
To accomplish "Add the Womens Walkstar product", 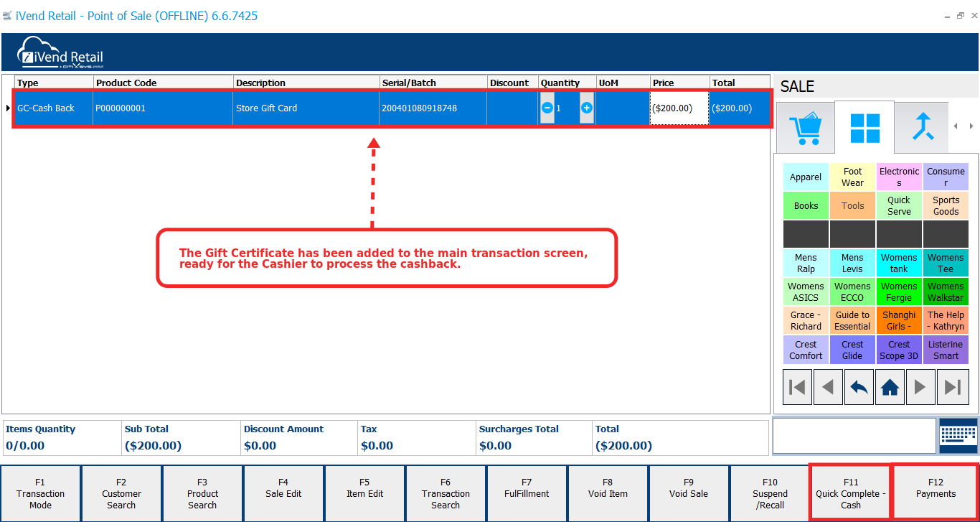I will [x=946, y=292].
